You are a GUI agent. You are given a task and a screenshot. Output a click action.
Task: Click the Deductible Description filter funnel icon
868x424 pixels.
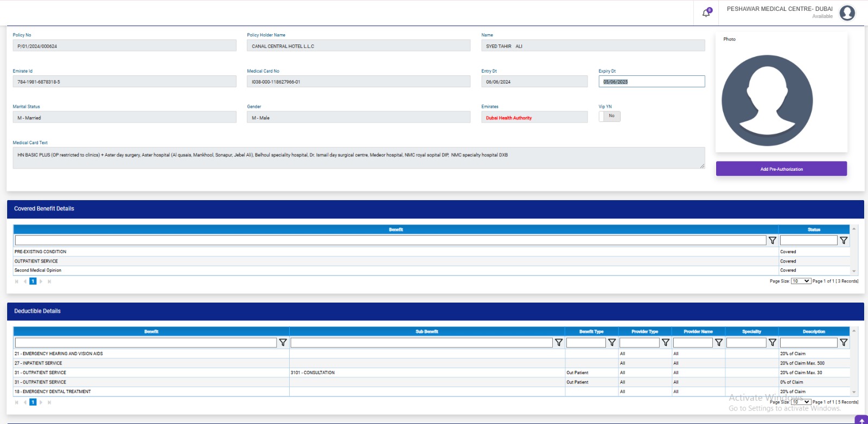[x=843, y=343]
